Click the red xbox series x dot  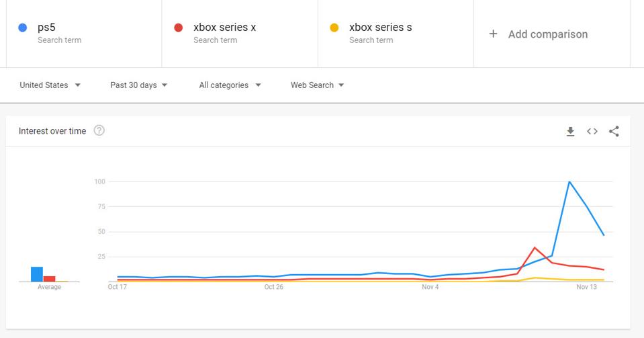[179, 28]
